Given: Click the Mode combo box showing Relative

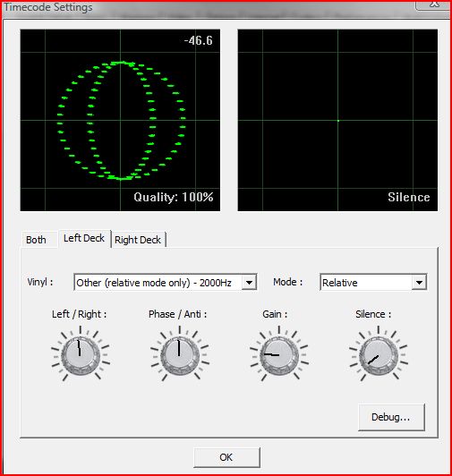Looking at the screenshot, I should (x=373, y=283).
